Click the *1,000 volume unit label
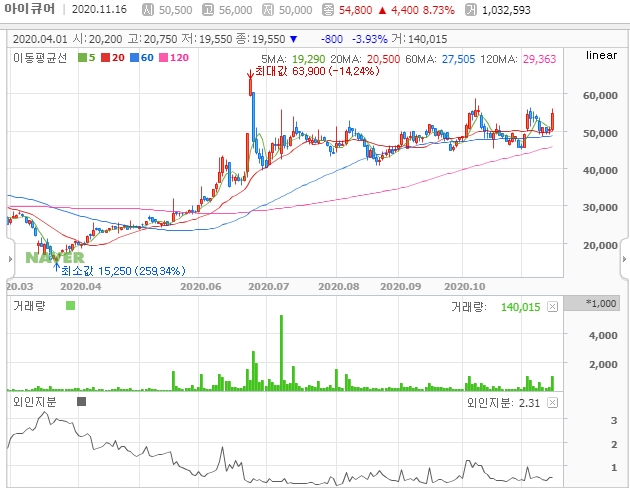This screenshot has height=488, width=630. [x=591, y=303]
